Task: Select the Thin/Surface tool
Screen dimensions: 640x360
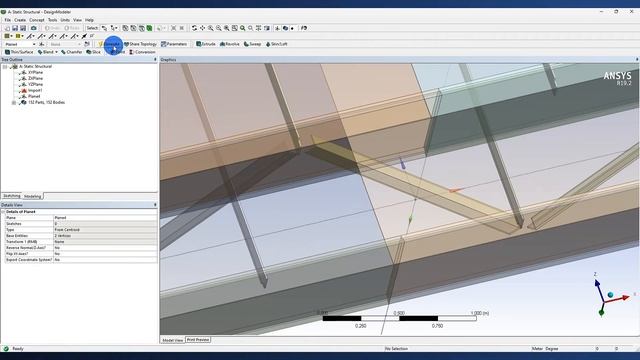Action: [x=19, y=52]
